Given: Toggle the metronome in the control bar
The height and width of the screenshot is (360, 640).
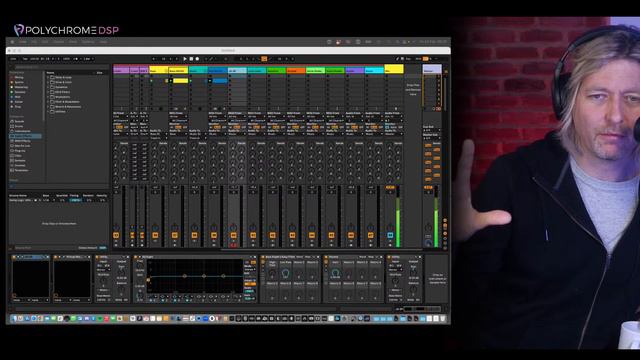Looking at the screenshot, I should [76, 59].
